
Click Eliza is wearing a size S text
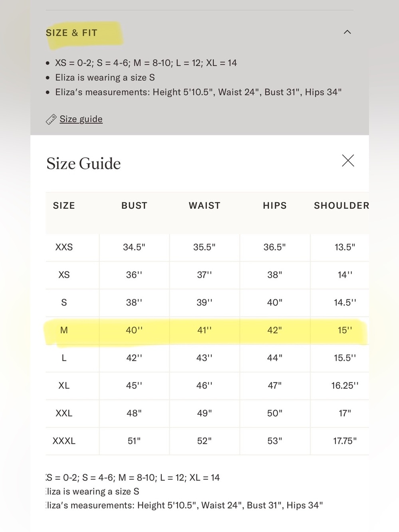[x=105, y=77]
